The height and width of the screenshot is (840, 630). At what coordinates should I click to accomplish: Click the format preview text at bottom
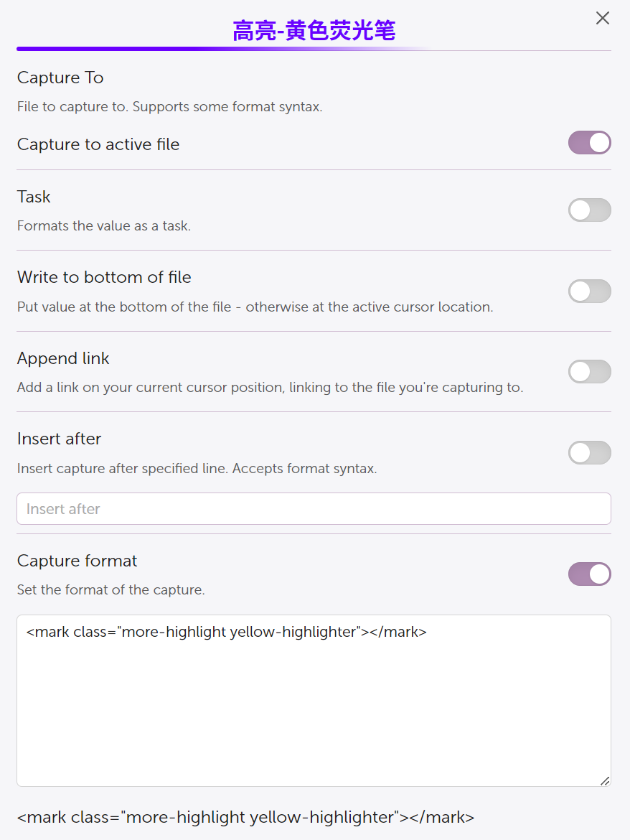[x=245, y=817]
